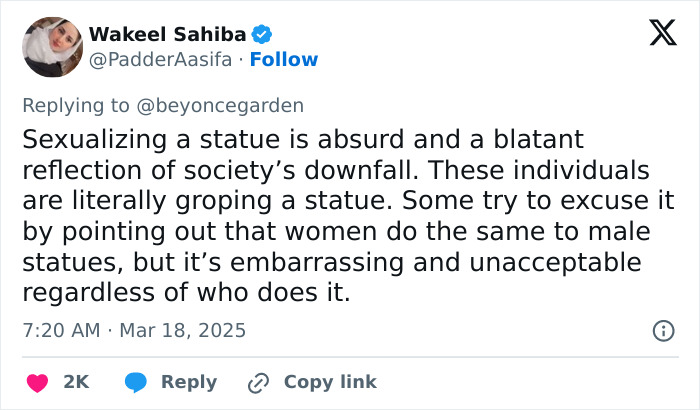700x410 pixels.
Task: Click the chain link copy icon
Action: tap(260, 382)
